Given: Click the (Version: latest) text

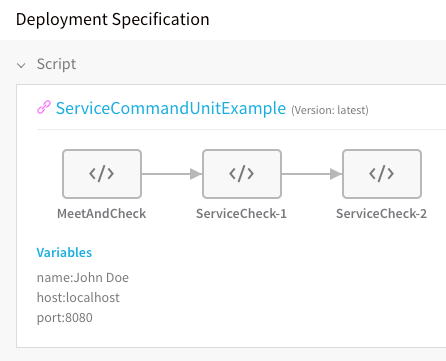Looking at the screenshot, I should (330, 110).
